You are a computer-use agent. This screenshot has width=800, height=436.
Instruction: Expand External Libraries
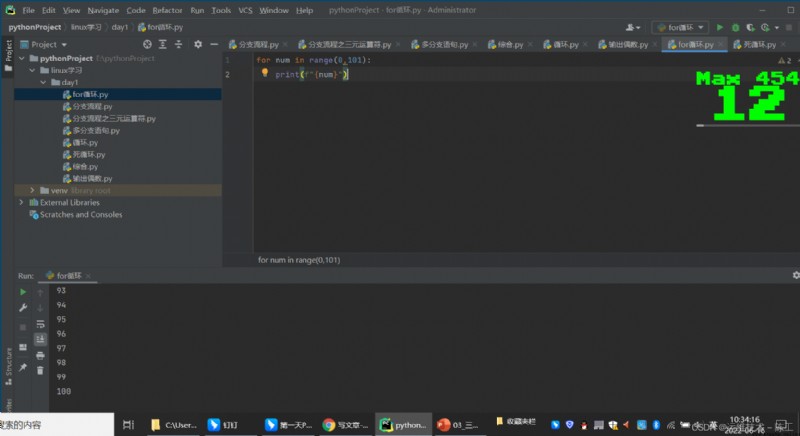coord(22,202)
